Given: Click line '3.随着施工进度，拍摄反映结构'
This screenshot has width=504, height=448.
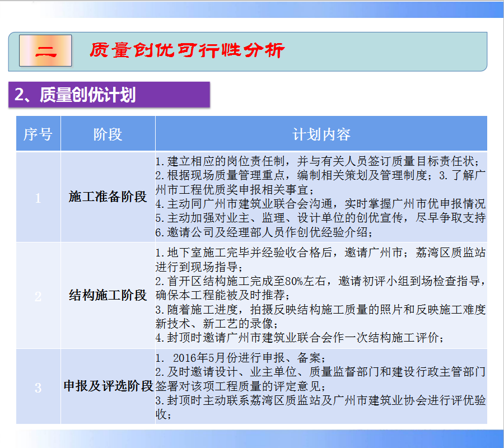Looking at the screenshot, I should (320, 309).
